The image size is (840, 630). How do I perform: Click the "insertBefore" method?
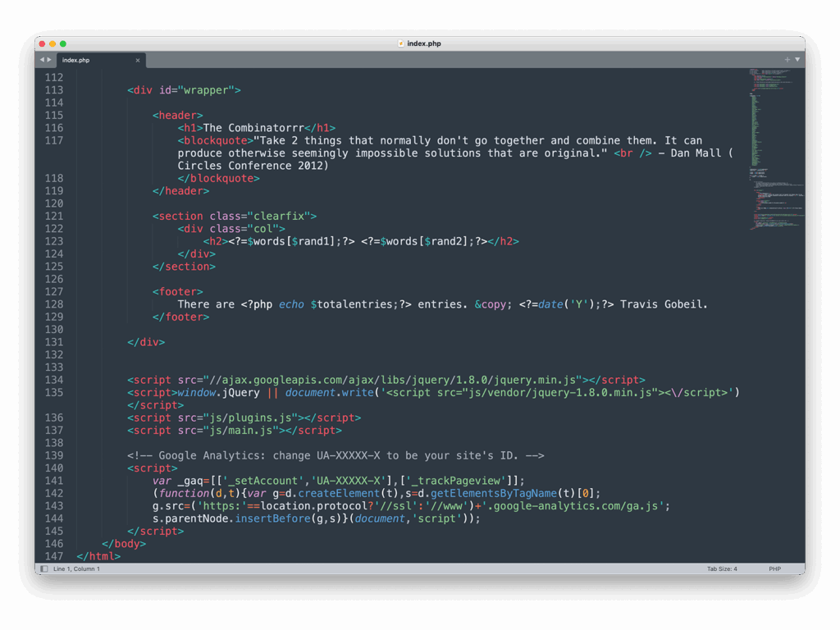click(x=272, y=518)
